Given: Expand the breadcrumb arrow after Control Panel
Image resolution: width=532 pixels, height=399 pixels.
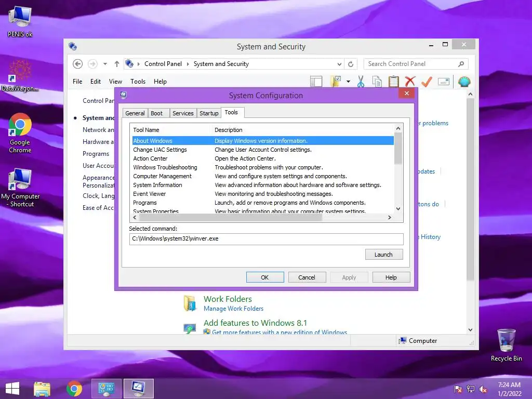Looking at the screenshot, I should pos(188,64).
